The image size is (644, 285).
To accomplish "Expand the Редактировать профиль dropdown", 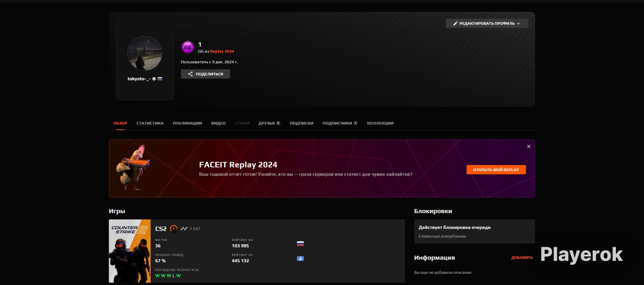I will click(487, 23).
